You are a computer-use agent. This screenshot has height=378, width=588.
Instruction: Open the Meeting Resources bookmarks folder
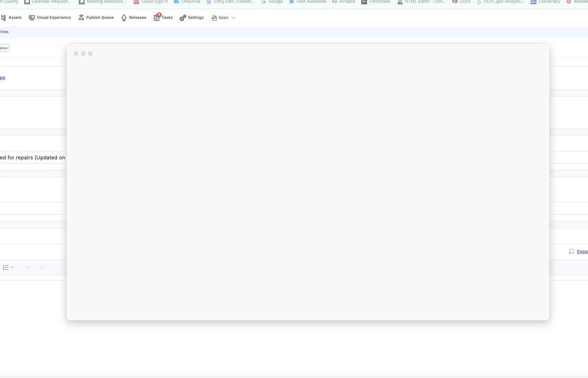pos(103,2)
